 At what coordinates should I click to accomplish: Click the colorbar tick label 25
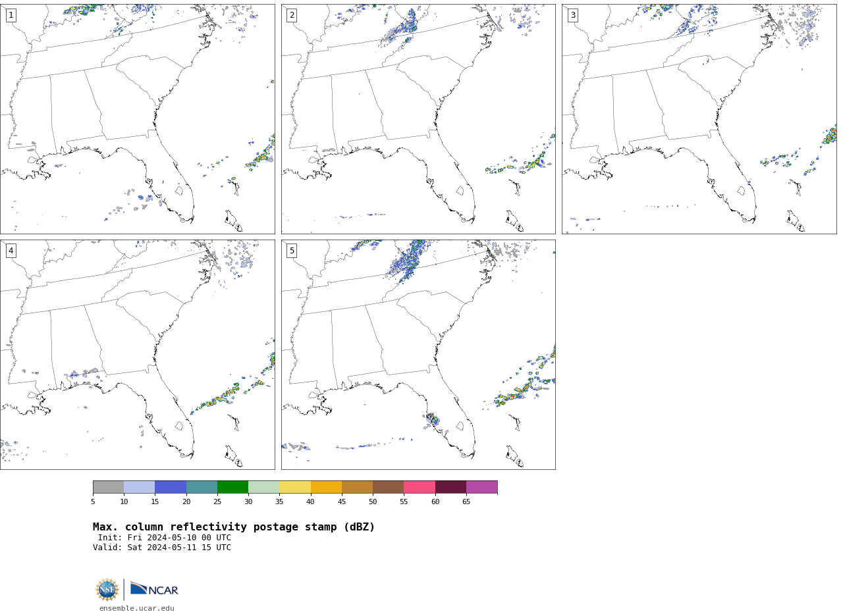click(x=217, y=502)
